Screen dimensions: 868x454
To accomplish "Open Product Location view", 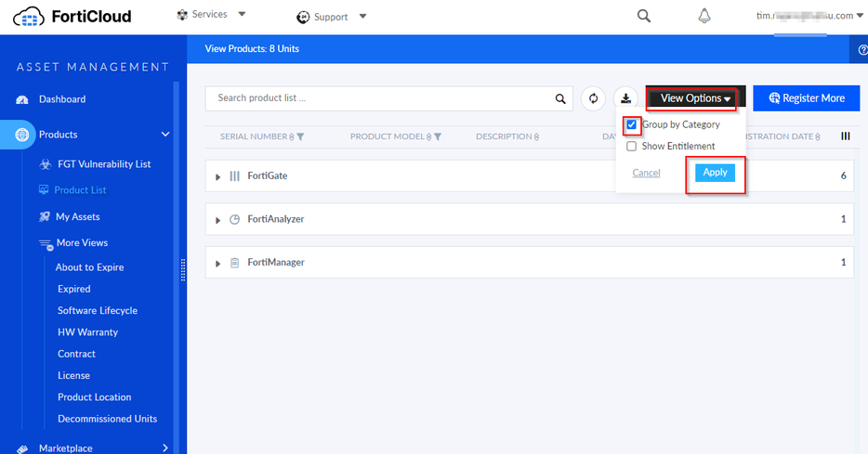I will coord(94,397).
